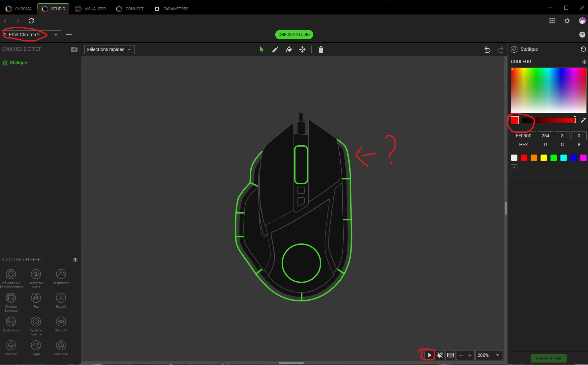
Task: Open the help icon beside Chroma Studio
Action: [x=582, y=35]
